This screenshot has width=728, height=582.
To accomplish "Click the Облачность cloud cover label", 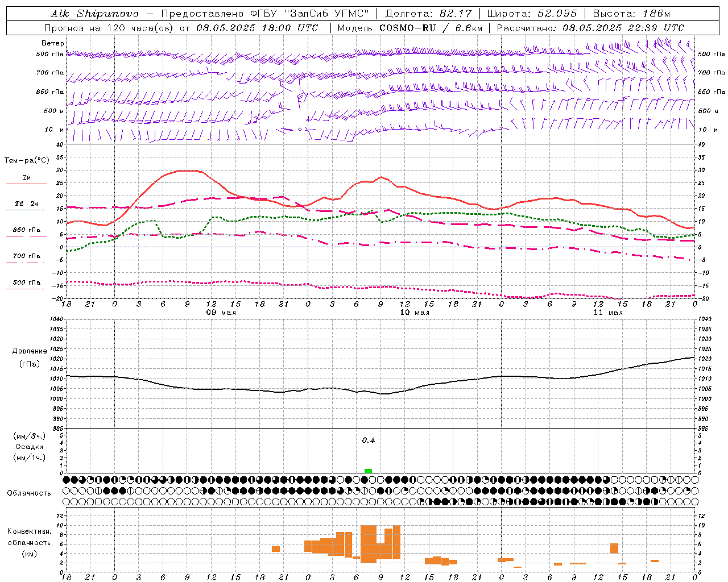I will pyautogui.click(x=29, y=493).
